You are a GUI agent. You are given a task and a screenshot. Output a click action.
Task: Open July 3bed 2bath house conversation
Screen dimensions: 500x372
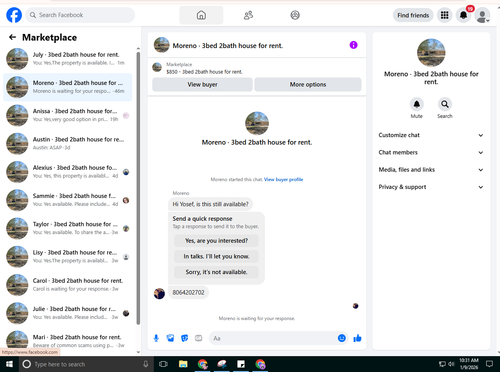68,59
